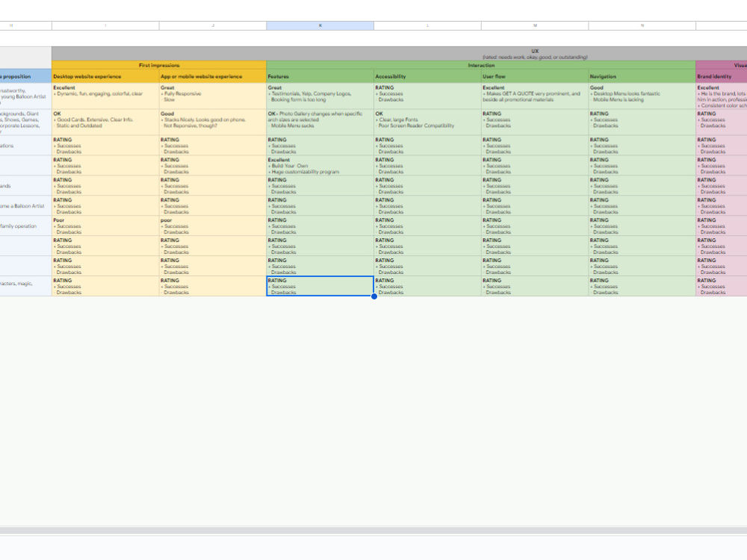Click Navigation RATING cell in the 'Photo Gallery' row

point(642,122)
